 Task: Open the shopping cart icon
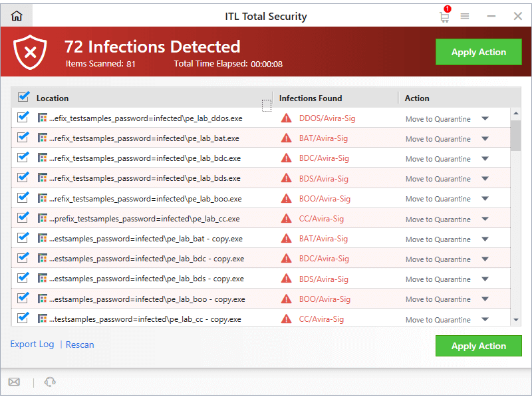[444, 16]
